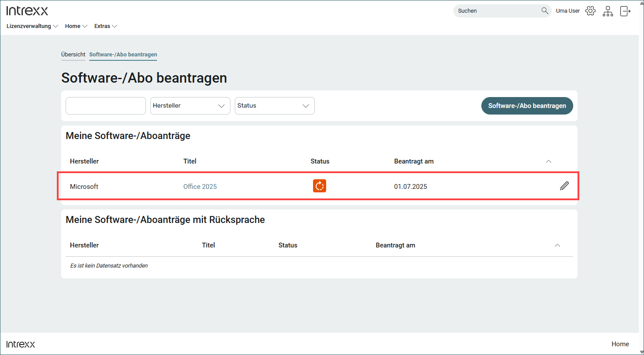Sort by Beantragt am in Meine Software-/Aboanträge
This screenshot has height=355, width=644.
[x=414, y=161]
